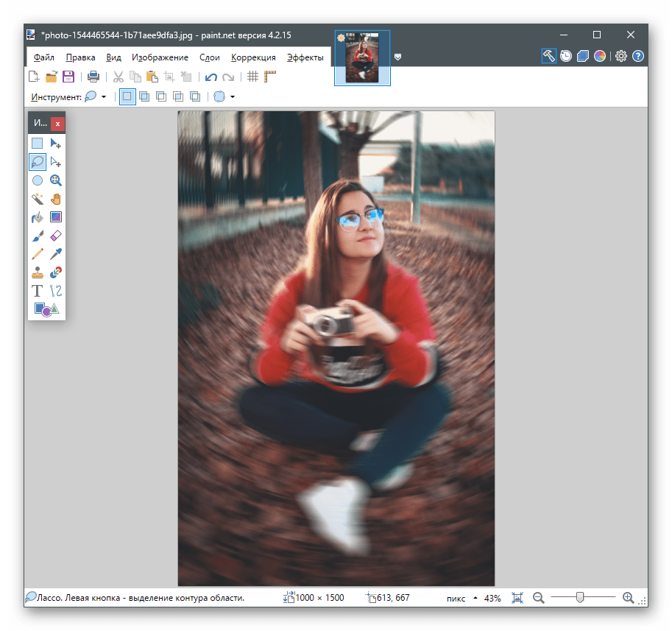Adjust the zoom slider handle
The width and height of the screenshot is (672, 631).
[580, 597]
